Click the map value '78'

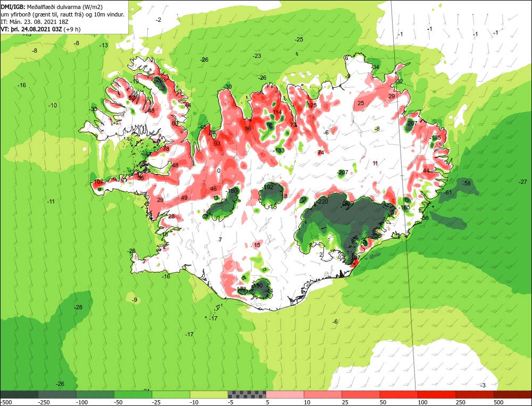(166, 148)
